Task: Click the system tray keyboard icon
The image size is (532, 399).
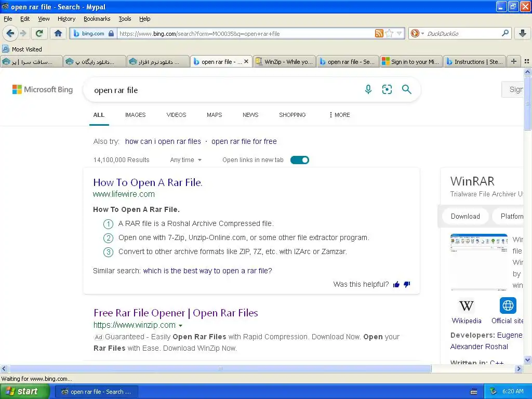Action: click(474, 392)
